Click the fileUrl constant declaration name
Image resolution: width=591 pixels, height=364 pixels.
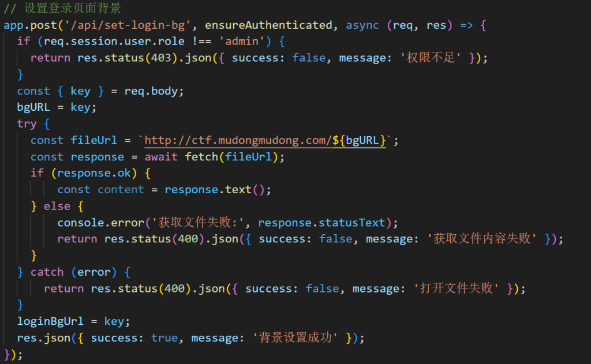point(94,141)
